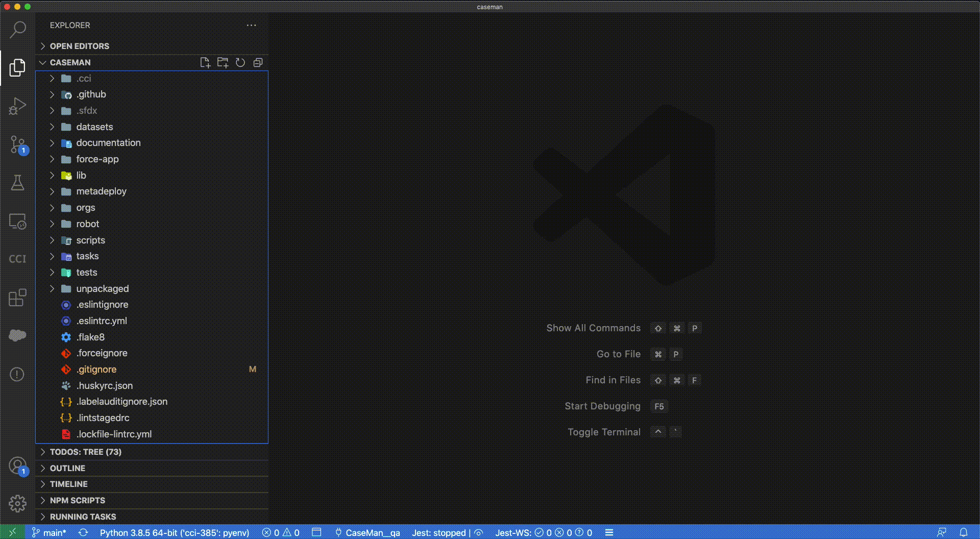The image size is (980, 539).
Task: Click New File icon in CASEMAN header
Action: click(x=205, y=62)
